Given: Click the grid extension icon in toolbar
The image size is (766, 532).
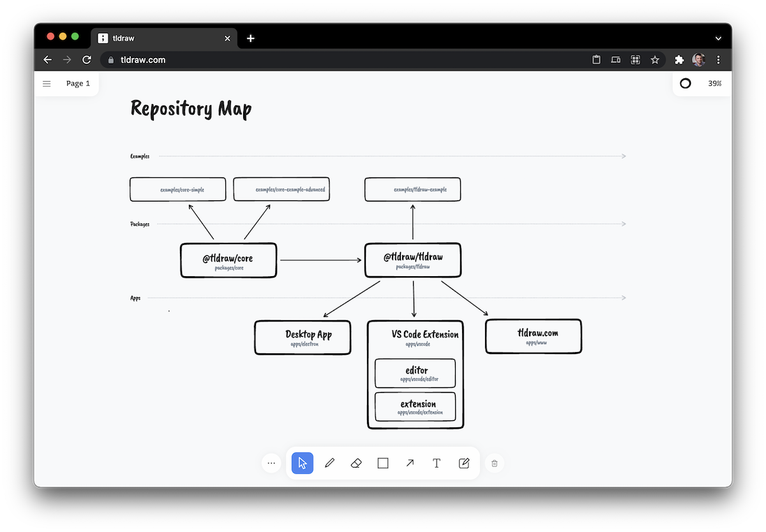Looking at the screenshot, I should (635, 60).
